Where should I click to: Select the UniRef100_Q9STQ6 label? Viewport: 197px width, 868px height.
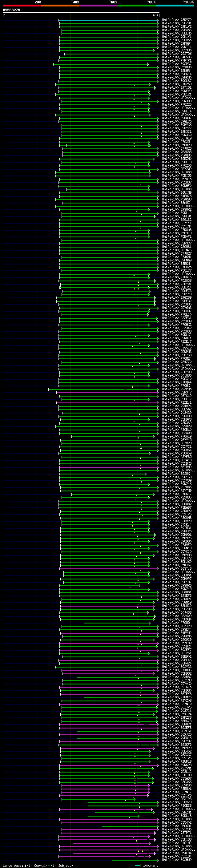[177, 54]
